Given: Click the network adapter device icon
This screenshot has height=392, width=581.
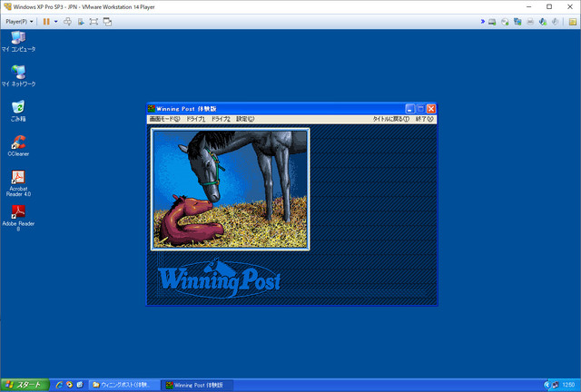Looking at the screenshot, I should 517,22.
